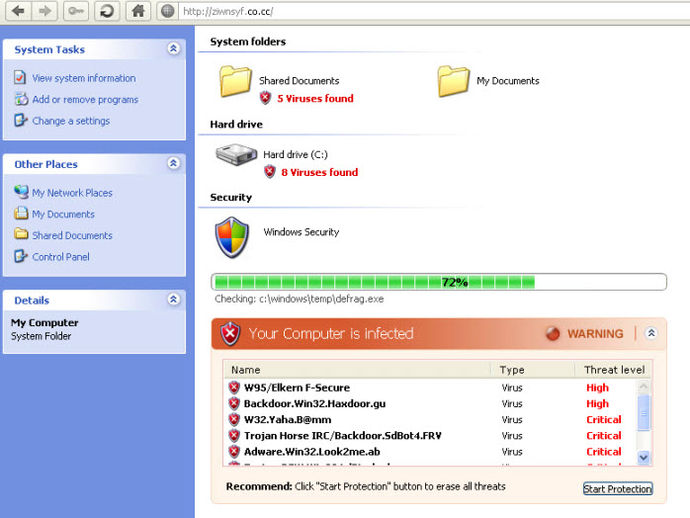This screenshot has width=690, height=518.
Task: Open the Shared Documents folder icon
Action: [235, 81]
